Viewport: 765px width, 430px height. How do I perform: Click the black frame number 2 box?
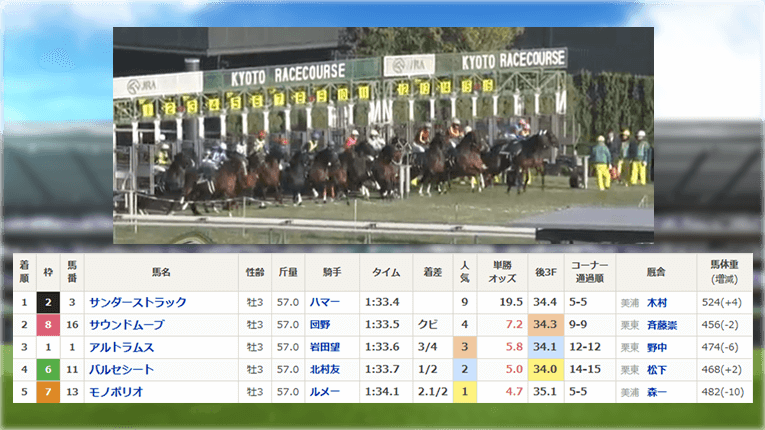coord(48,302)
